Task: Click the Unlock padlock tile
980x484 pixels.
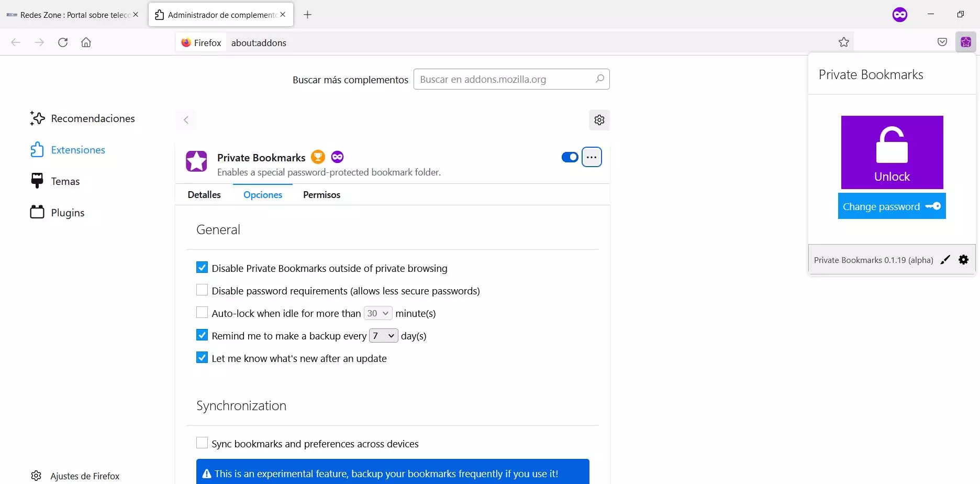Action: pyautogui.click(x=892, y=152)
